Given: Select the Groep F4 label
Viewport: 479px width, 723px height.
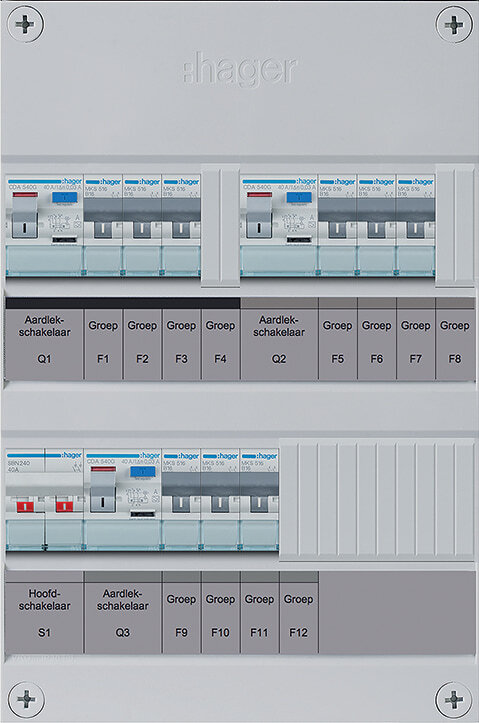Looking at the screenshot, I should pos(220,342).
